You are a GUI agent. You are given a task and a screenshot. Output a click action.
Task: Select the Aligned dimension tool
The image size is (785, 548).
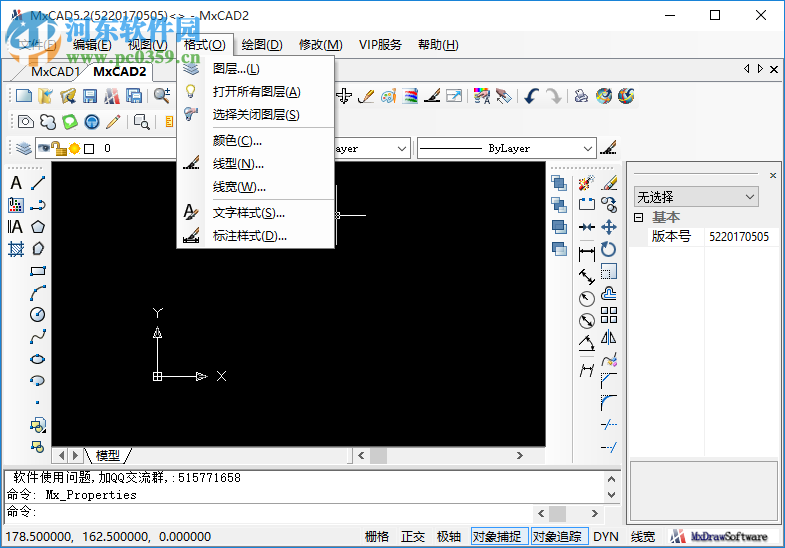coord(587,276)
